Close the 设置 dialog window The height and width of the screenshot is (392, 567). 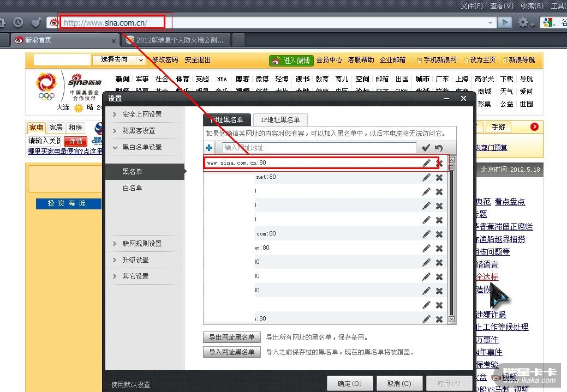click(x=463, y=98)
